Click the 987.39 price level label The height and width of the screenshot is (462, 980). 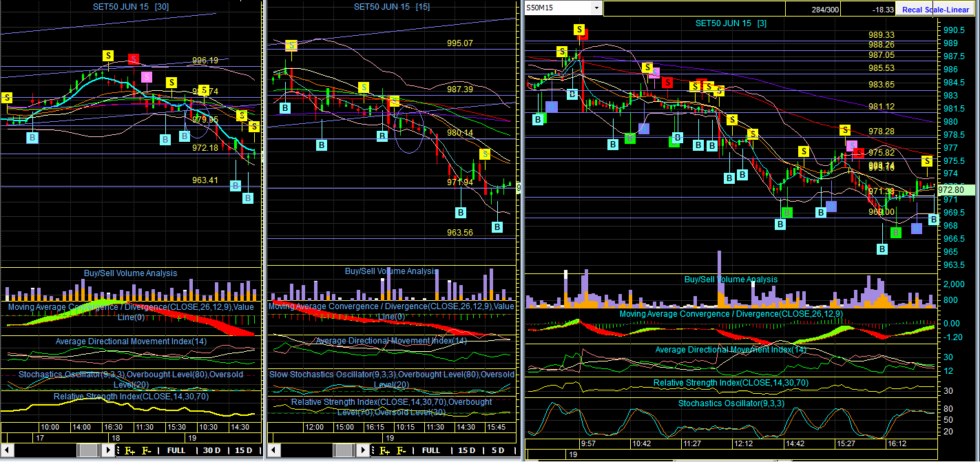[x=460, y=89]
